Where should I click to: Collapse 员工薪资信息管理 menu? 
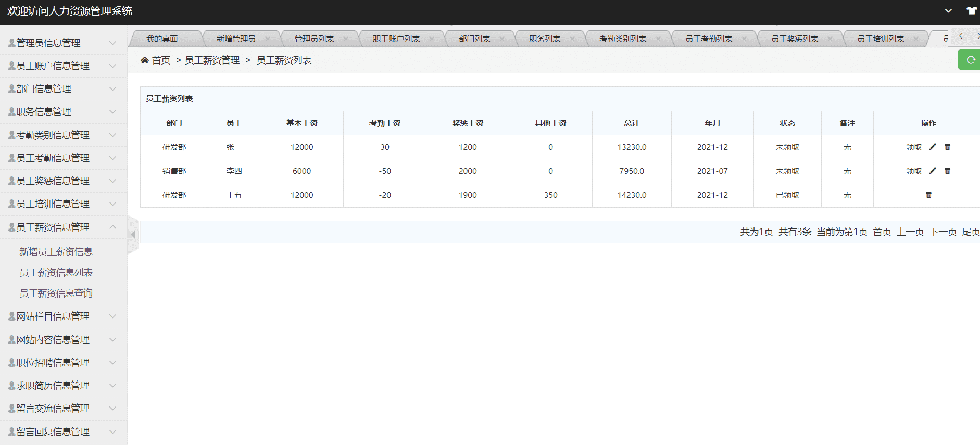[x=64, y=227]
